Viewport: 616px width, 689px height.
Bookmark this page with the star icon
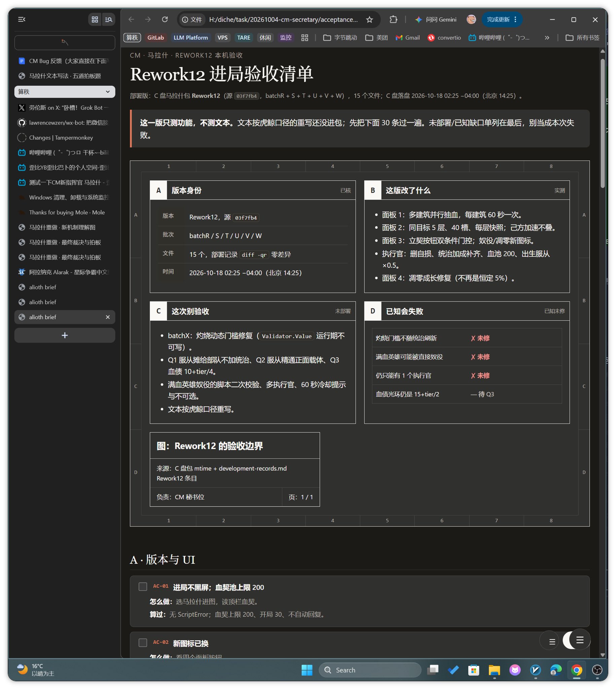(x=370, y=20)
